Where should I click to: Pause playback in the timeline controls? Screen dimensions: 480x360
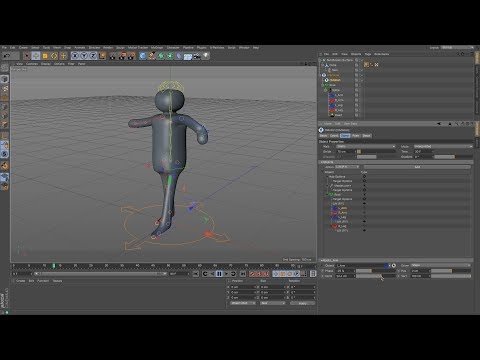pos(219,274)
